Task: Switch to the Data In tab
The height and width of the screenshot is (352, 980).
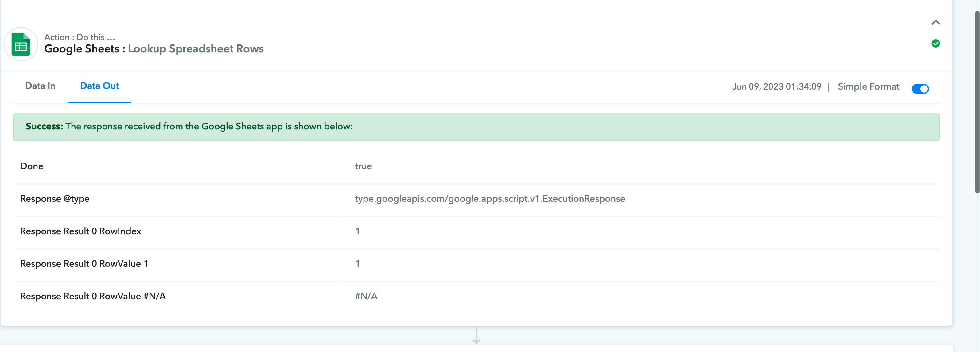Action: [x=40, y=86]
